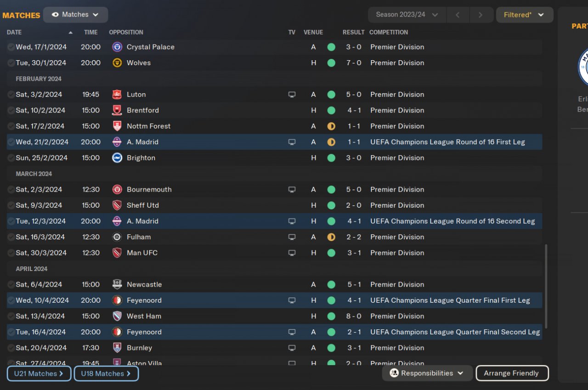
Task: Toggle the checkmark for Brentford match row
Action: 11,111
